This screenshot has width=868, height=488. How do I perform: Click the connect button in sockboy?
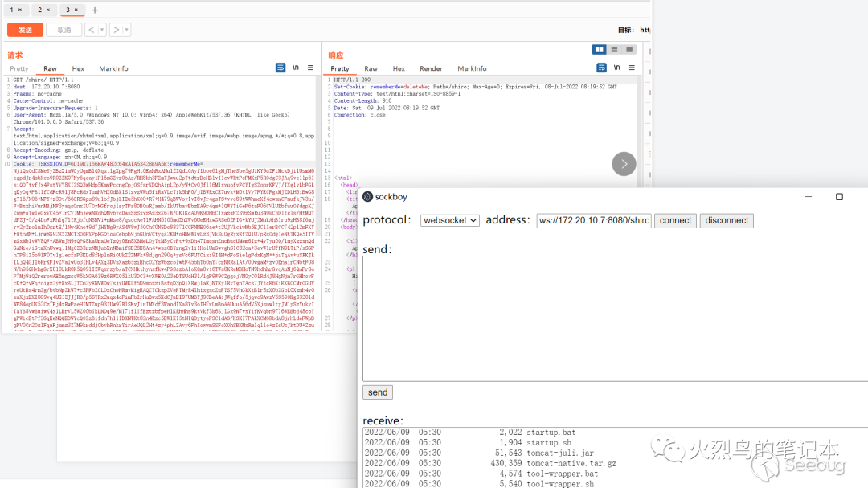click(x=675, y=220)
